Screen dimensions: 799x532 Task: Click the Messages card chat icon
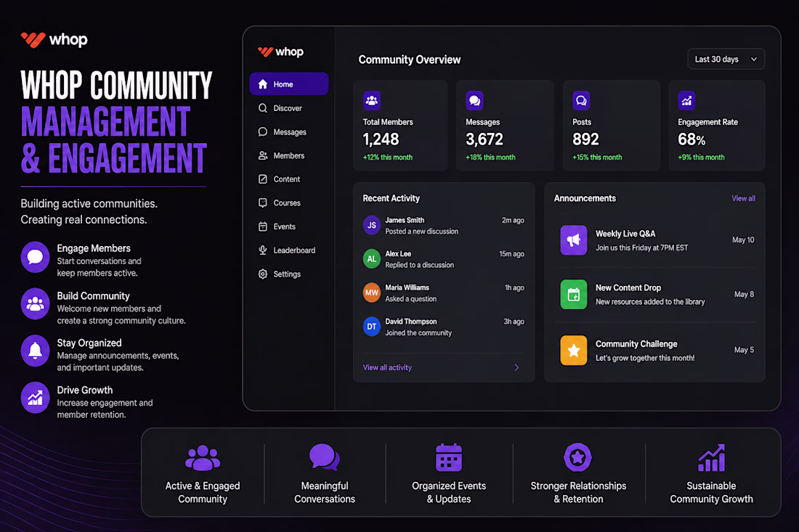[x=474, y=100]
